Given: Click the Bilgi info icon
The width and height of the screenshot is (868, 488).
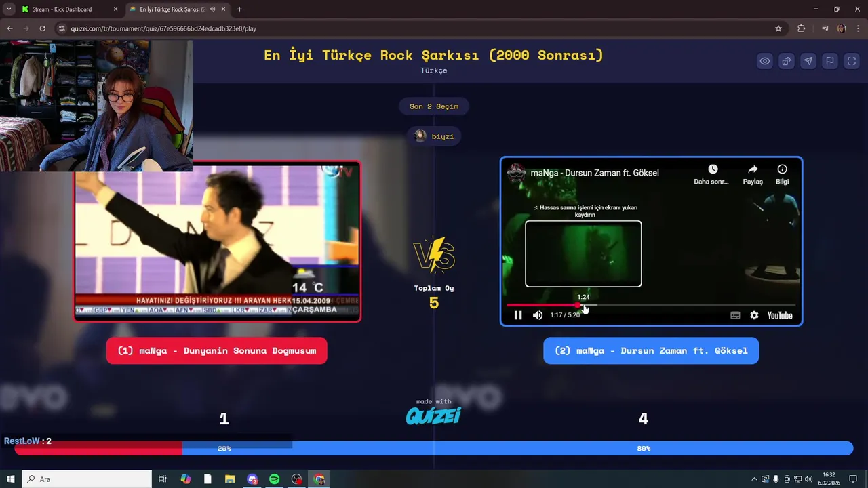Looking at the screenshot, I should point(782,169).
